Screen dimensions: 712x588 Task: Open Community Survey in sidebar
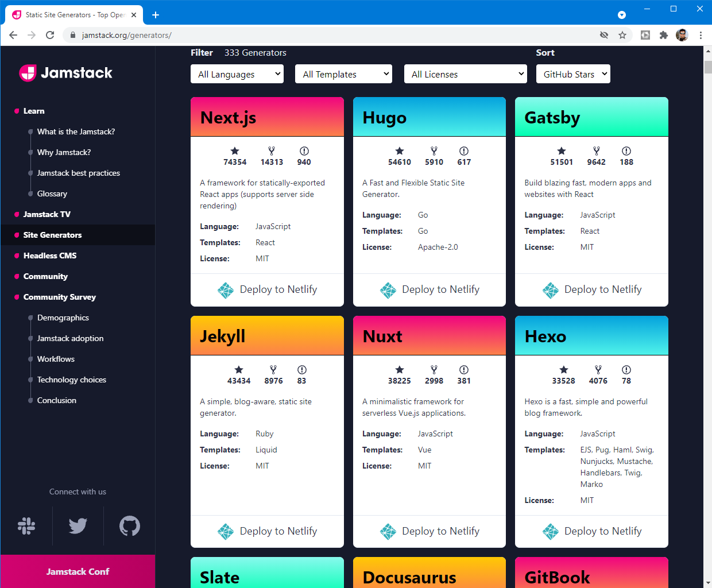coord(60,297)
